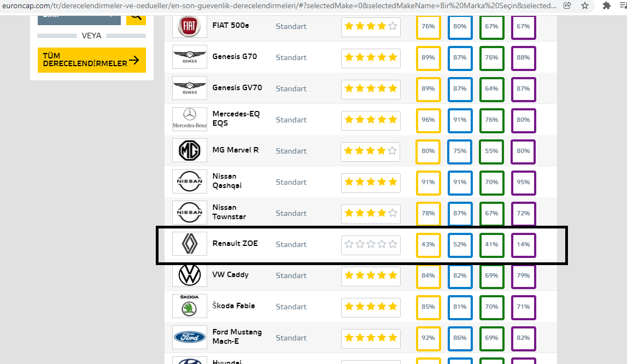
Task: Click the FIAT logo thumbnail
Action: (x=190, y=26)
